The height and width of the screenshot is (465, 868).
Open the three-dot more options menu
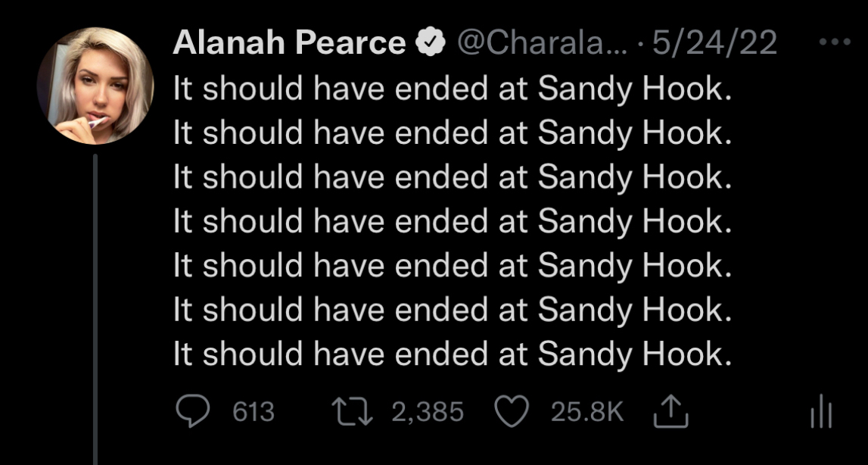pos(835,42)
